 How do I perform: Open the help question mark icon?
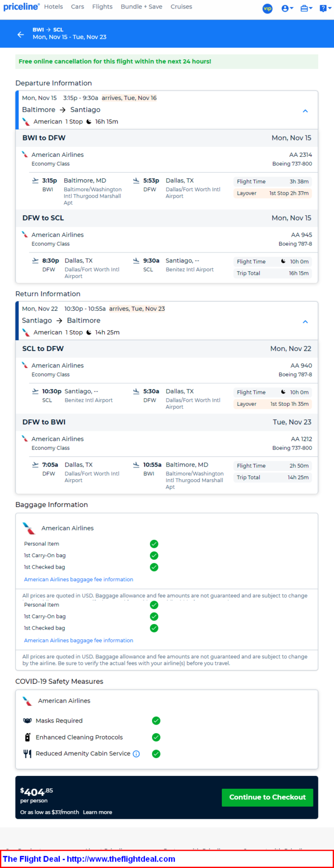[324, 8]
